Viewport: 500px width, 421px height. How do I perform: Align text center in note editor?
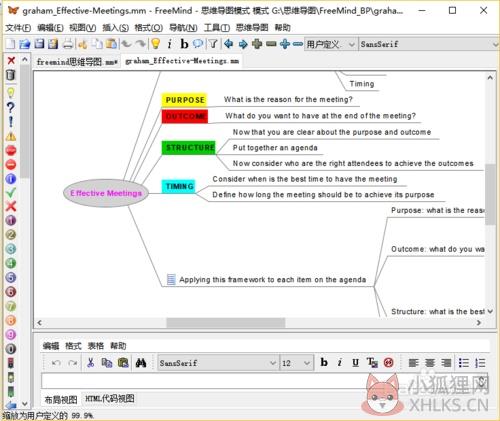430,363
